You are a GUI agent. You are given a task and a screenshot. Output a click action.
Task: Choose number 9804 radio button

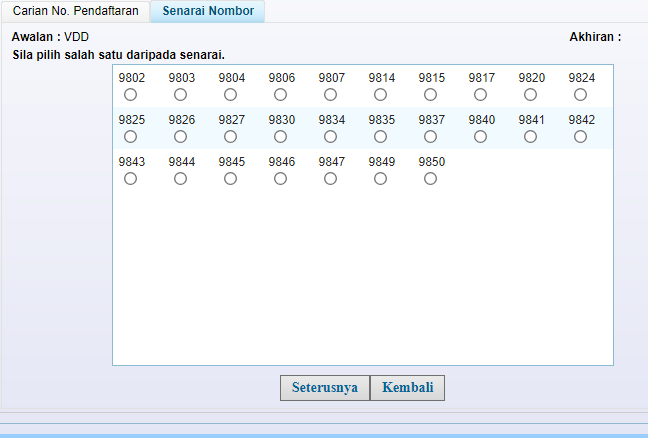(x=230, y=95)
